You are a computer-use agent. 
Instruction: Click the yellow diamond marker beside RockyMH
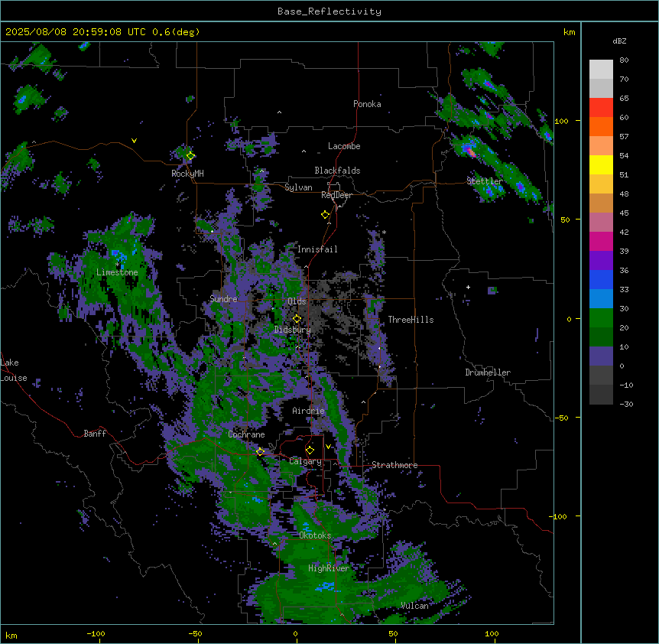190,155
